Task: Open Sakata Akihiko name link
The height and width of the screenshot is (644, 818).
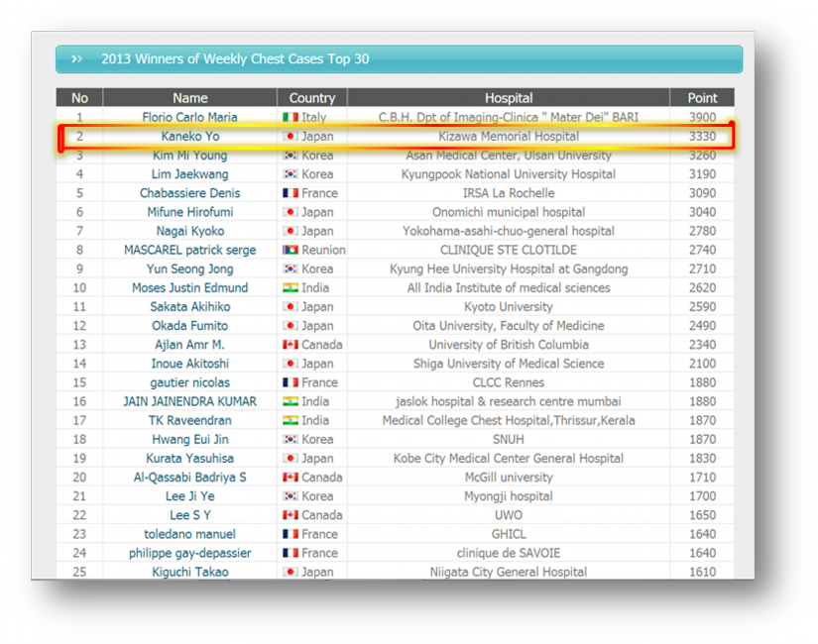Action: pos(190,306)
